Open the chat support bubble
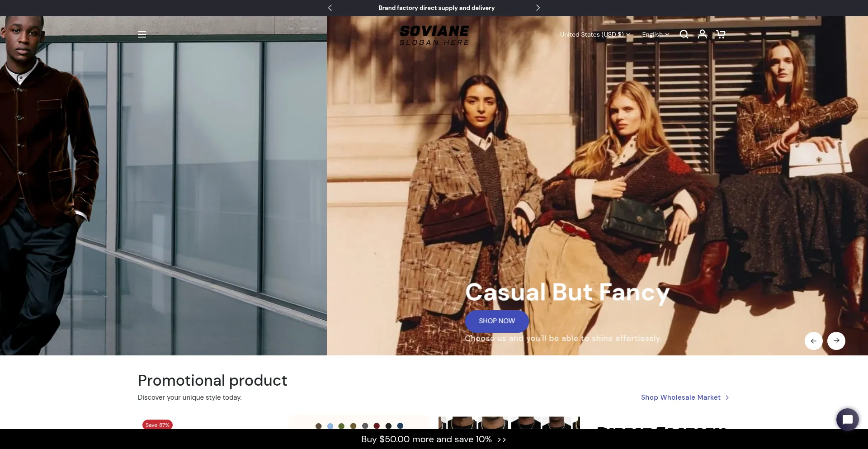Viewport: 868px width, 449px height. click(x=847, y=420)
